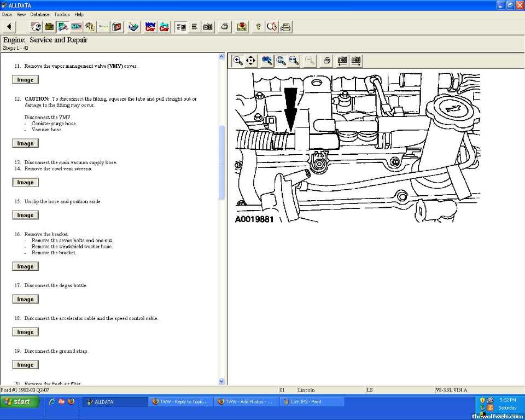Viewport: 525px width, 420px height.
Task: Click Image button below step 16 bracket
Action: (x=25, y=266)
